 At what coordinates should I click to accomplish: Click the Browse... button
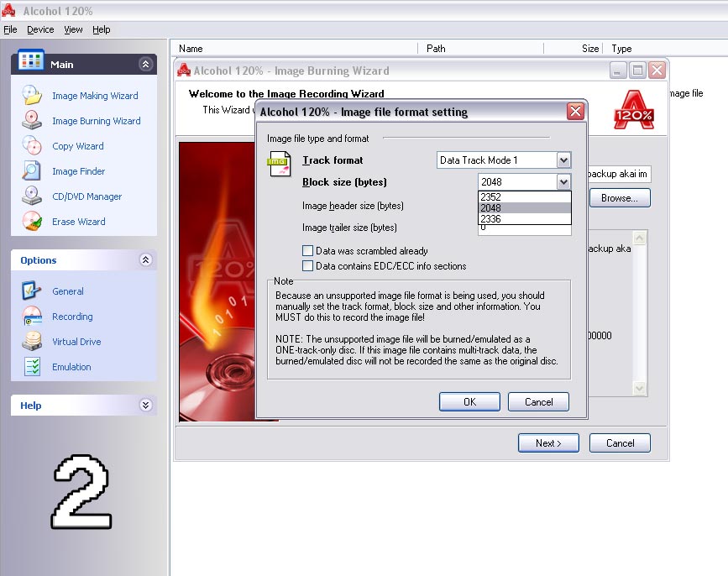(620, 198)
